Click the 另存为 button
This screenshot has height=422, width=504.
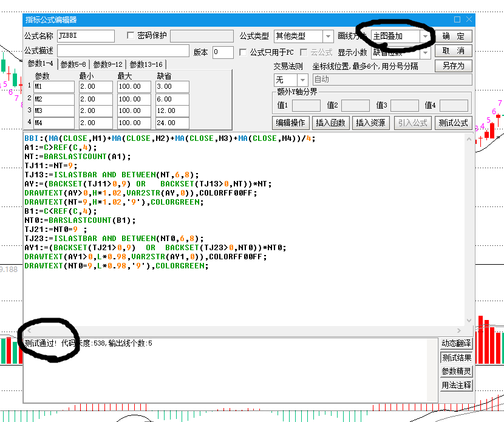(453, 66)
